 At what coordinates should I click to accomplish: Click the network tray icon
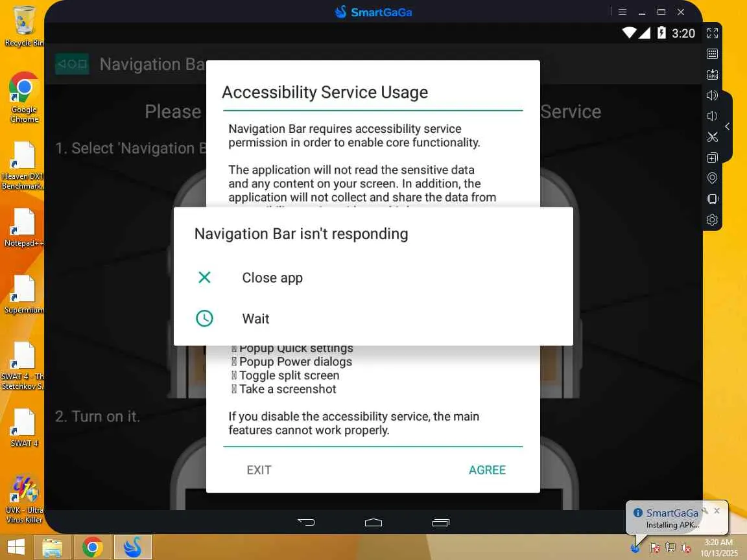670,548
